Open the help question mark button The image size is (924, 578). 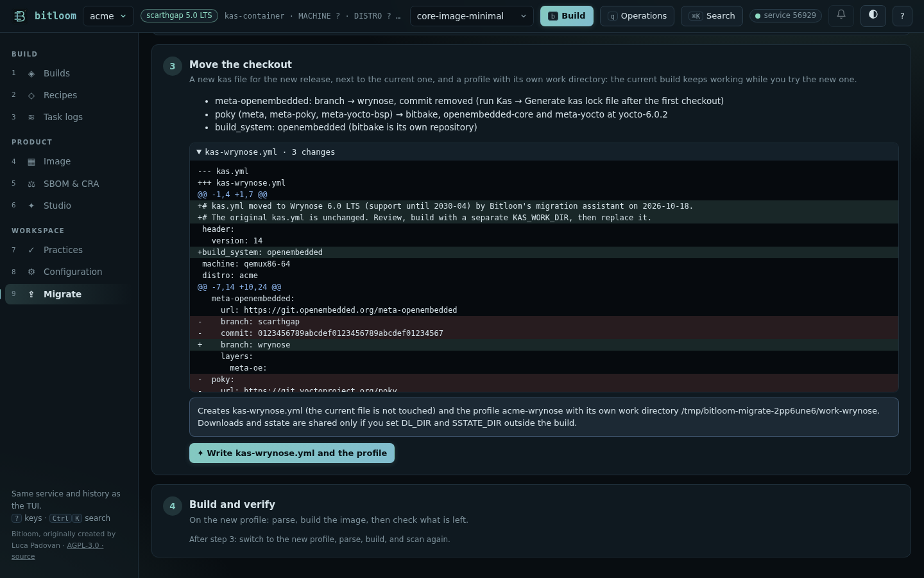[902, 16]
